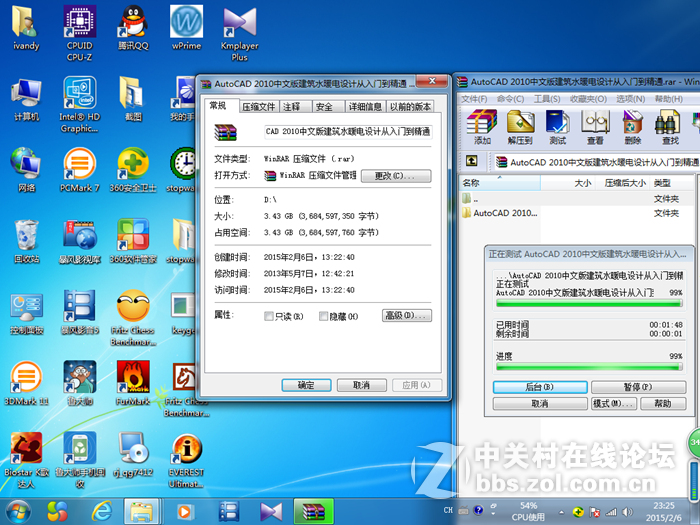This screenshot has height=525, width=700.
Task: Open the 文件(F) menu in WinRAR
Action: pos(474,99)
